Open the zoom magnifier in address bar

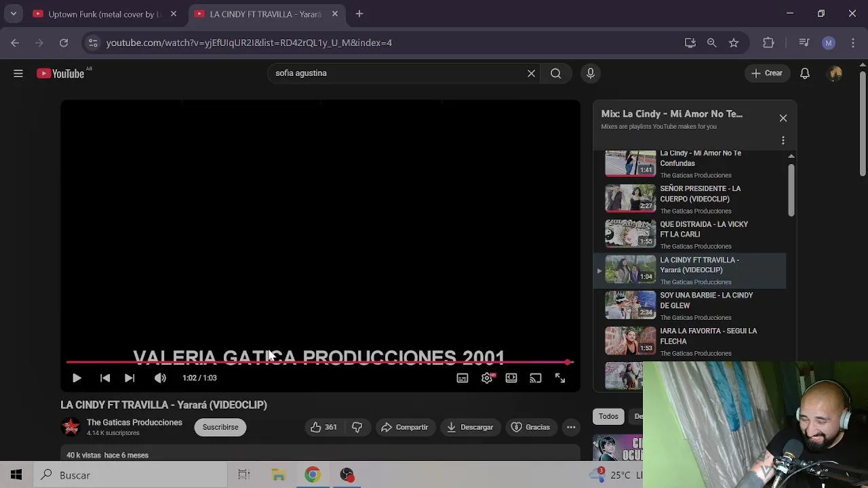(x=711, y=43)
